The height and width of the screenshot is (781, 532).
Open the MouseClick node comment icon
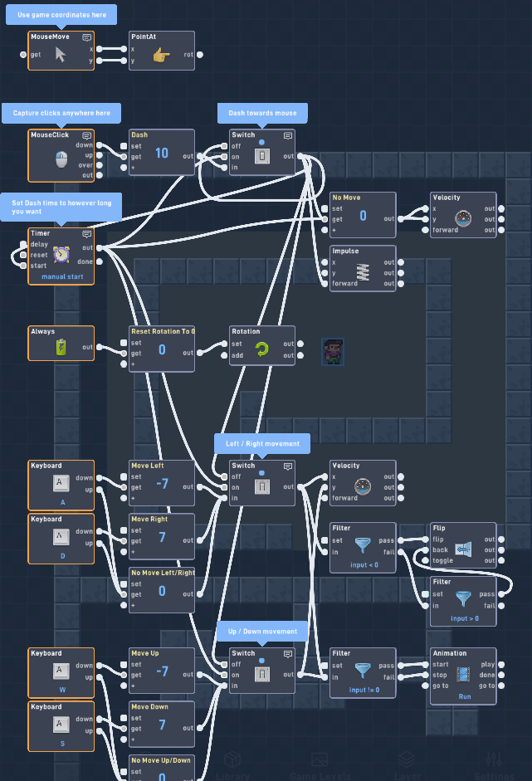pos(86,135)
